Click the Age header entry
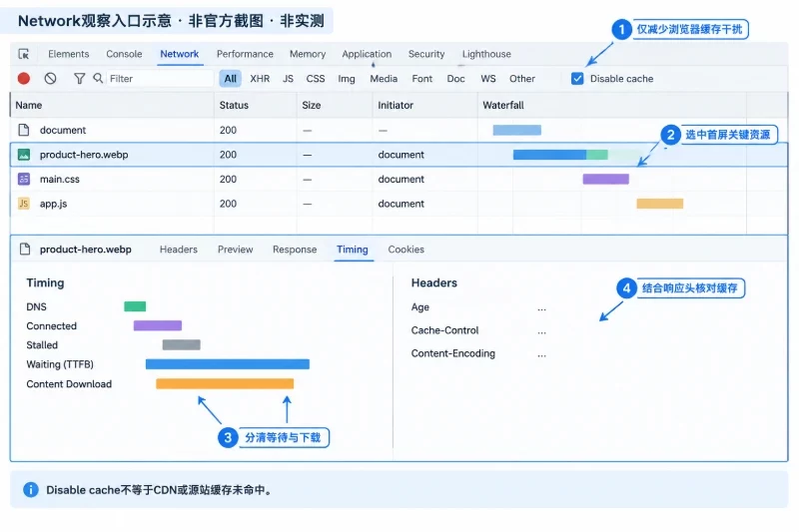Viewport: 799px width, 532px height. click(x=419, y=307)
